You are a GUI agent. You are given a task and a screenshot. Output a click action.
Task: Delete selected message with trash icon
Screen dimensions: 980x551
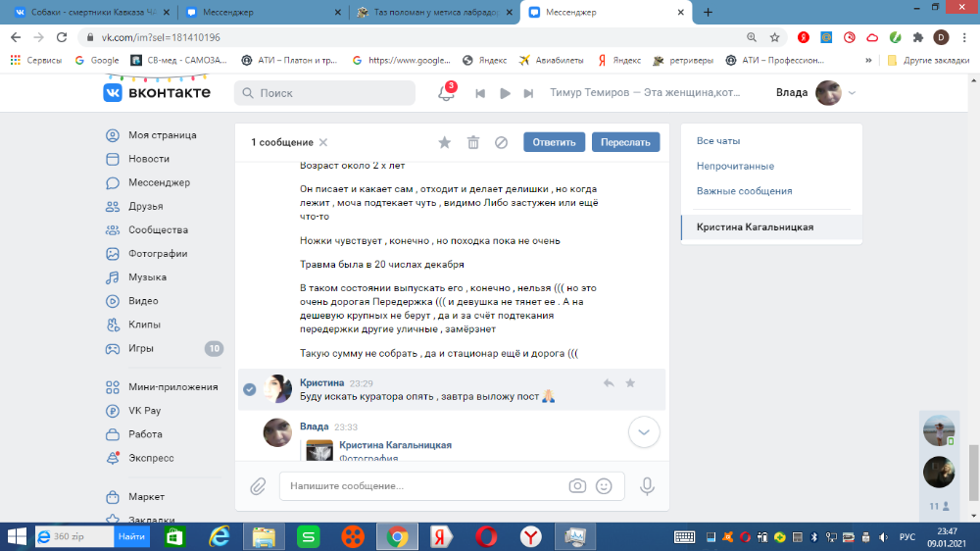click(473, 142)
